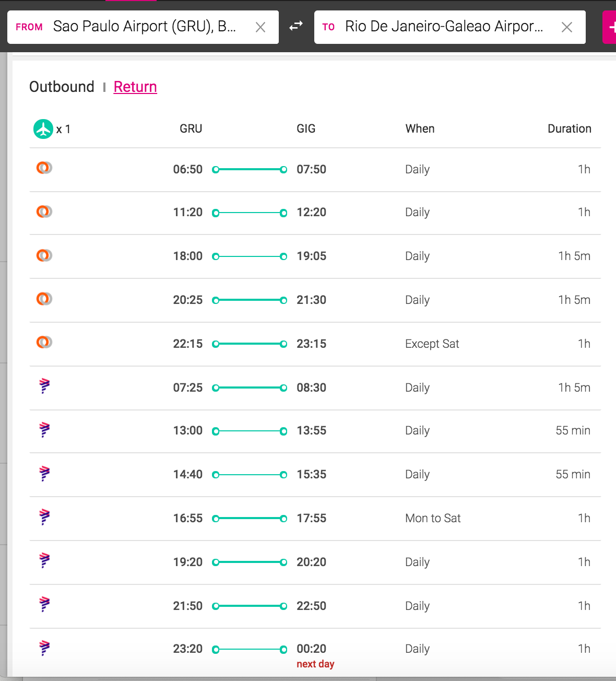Swap origin and destination airports
616x681 pixels.
296,26
